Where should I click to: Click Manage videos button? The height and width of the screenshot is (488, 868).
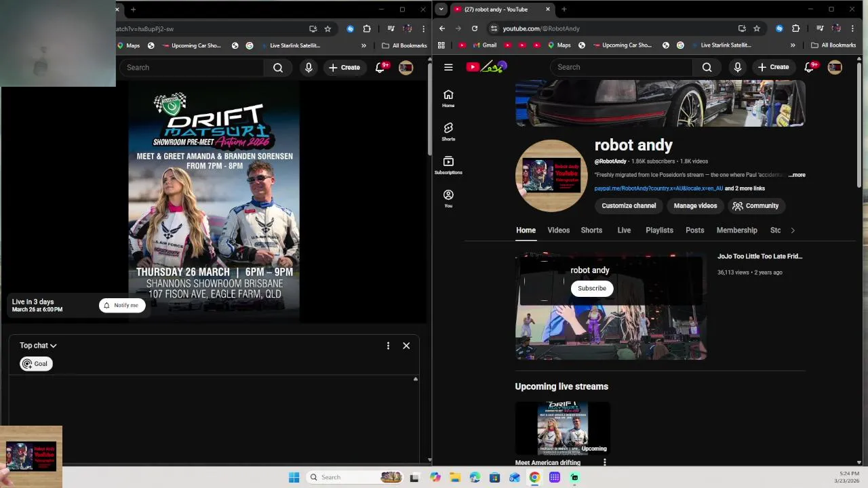695,206
